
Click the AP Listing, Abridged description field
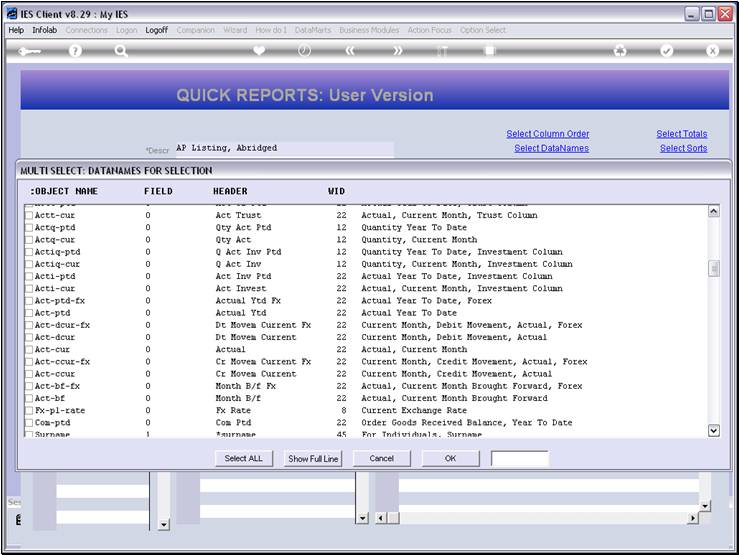click(x=284, y=148)
